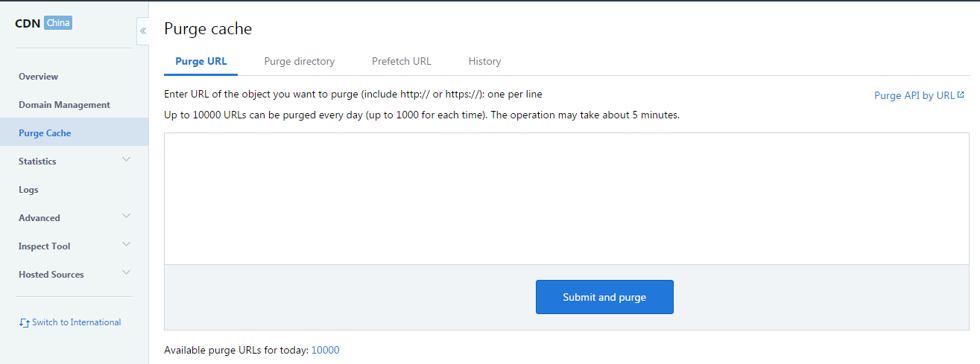Open the Overview page

pos(39,77)
